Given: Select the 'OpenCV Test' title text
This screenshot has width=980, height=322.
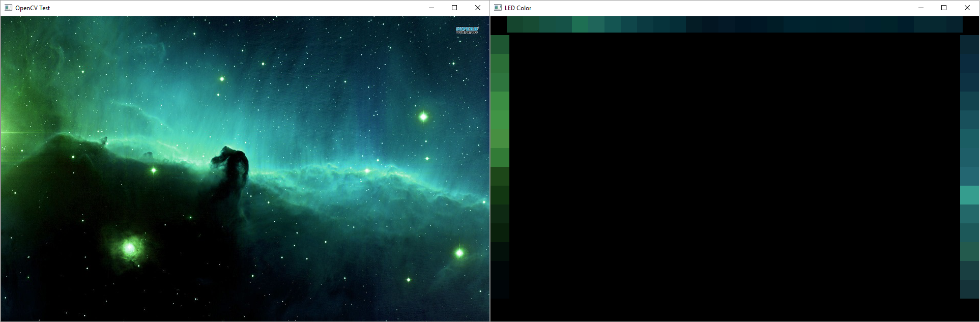Looking at the screenshot, I should pos(33,8).
